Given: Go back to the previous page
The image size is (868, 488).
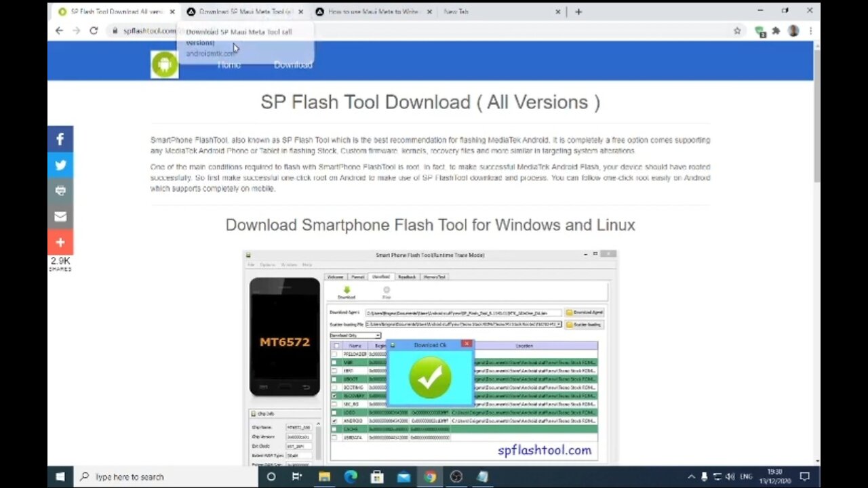Looking at the screenshot, I should (60, 30).
